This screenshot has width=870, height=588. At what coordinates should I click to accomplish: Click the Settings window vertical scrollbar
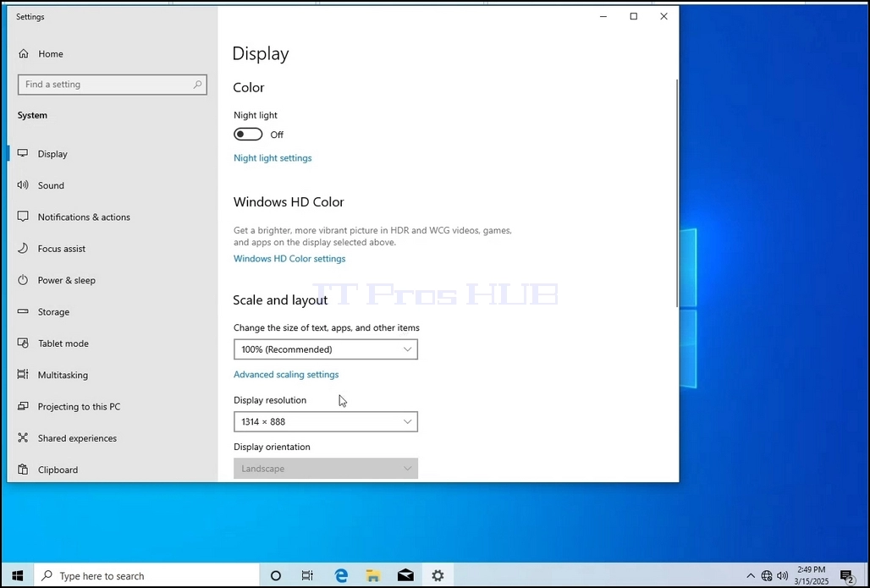[x=676, y=193]
